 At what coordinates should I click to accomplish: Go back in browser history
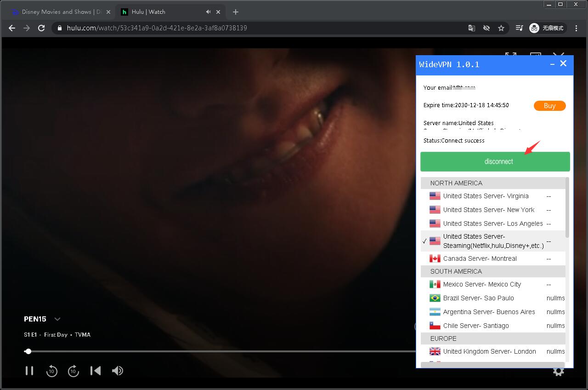pyautogui.click(x=12, y=28)
